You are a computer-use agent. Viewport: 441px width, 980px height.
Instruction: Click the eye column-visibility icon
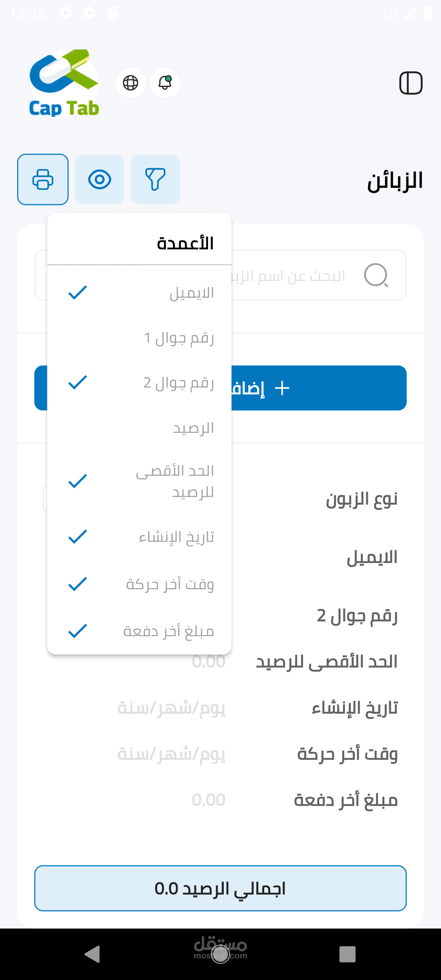[100, 179]
